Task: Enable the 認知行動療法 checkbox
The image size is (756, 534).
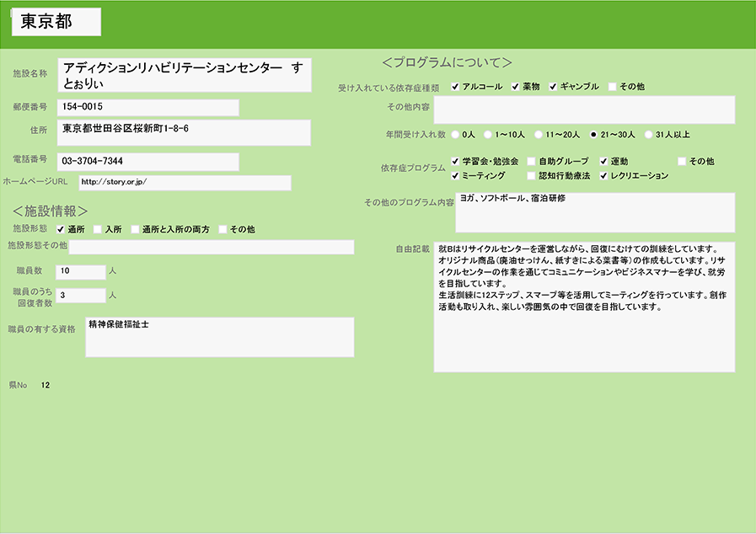Action: click(531, 176)
